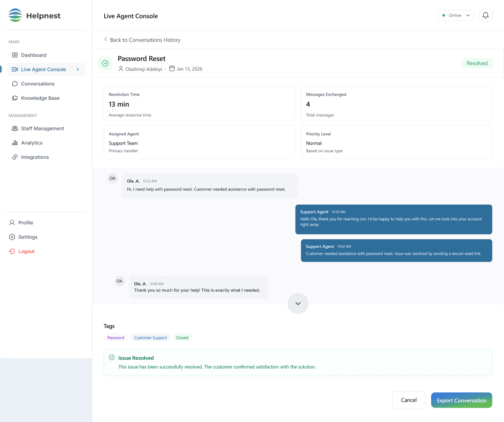Viewport: 504px width, 422px height.
Task: Click the red Logout arrow icon
Action: coord(12,251)
